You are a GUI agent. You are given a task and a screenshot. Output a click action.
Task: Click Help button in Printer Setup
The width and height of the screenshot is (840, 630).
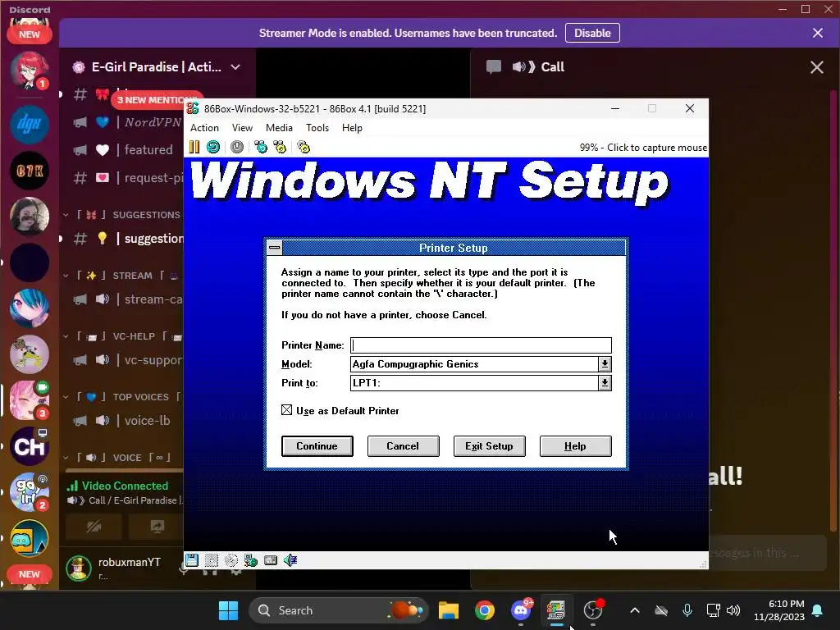(575, 445)
